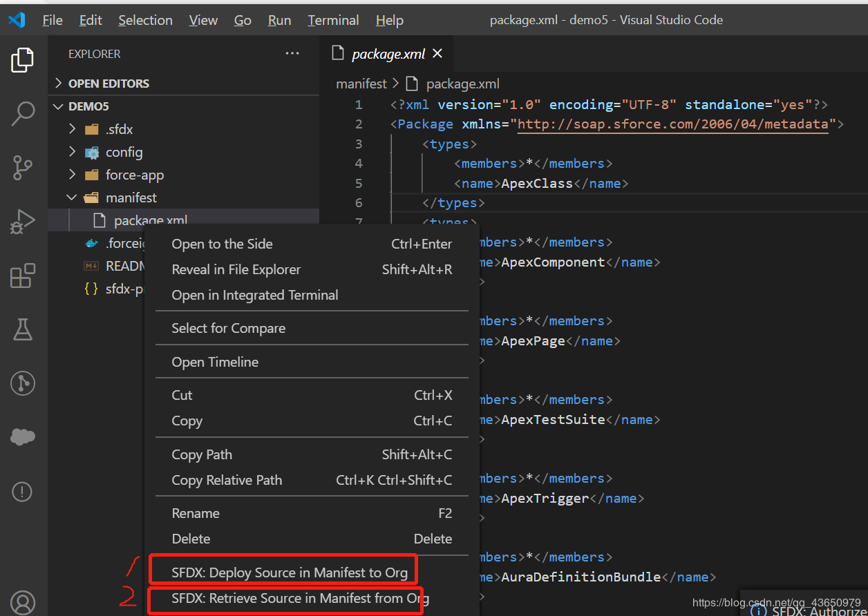Click the Views and More Actions ellipsis

(292, 53)
